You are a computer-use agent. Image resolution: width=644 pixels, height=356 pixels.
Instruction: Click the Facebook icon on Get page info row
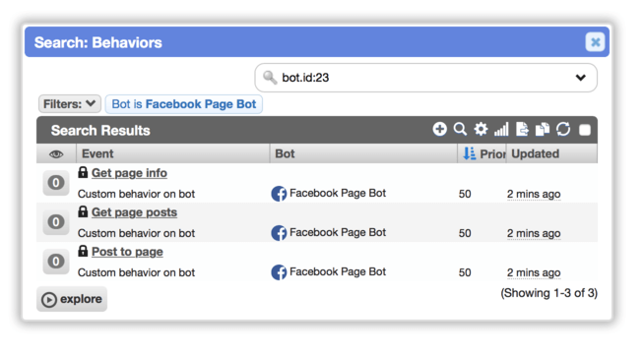tap(279, 194)
